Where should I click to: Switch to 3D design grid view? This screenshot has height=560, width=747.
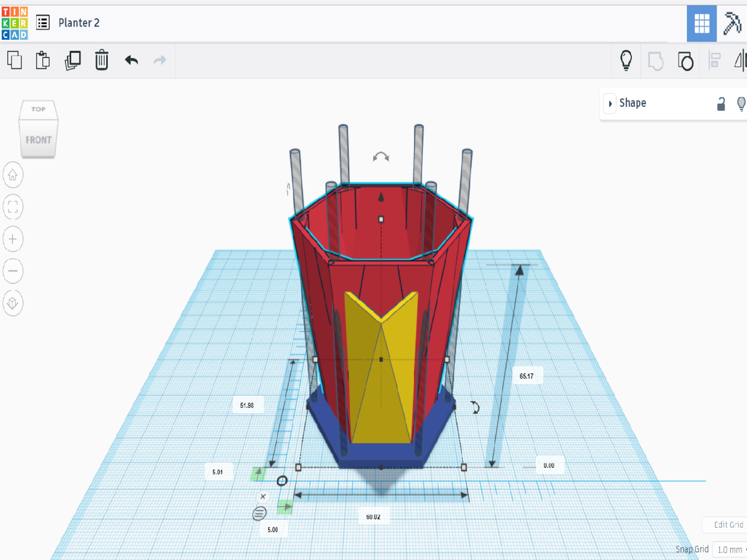pos(701,23)
